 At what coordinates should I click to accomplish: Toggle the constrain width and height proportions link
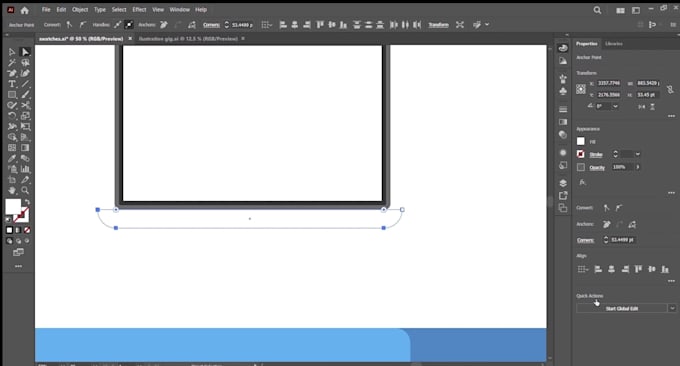[x=670, y=89]
